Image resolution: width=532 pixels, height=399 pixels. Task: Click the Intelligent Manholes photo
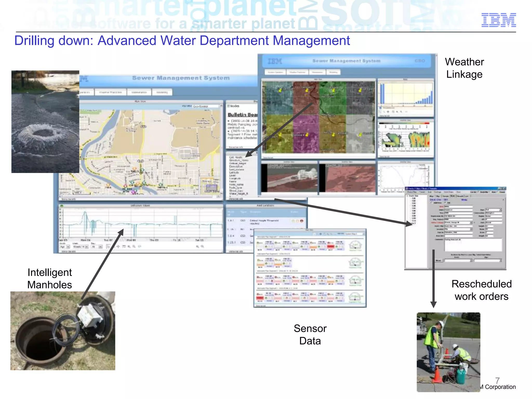[63, 331]
